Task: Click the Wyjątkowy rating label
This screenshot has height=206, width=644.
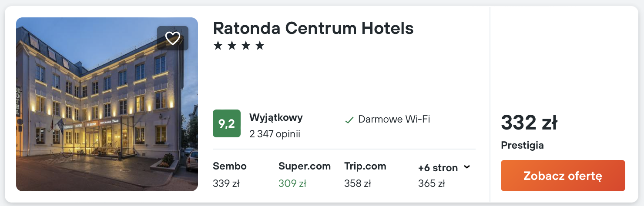Action: tap(276, 117)
